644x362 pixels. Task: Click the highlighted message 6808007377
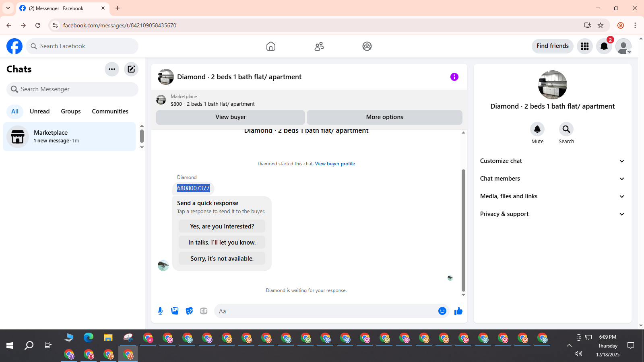(x=194, y=188)
